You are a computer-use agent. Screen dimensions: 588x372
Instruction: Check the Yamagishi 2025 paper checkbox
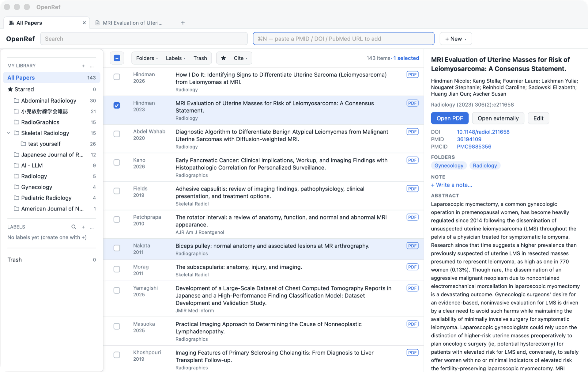pyautogui.click(x=117, y=290)
